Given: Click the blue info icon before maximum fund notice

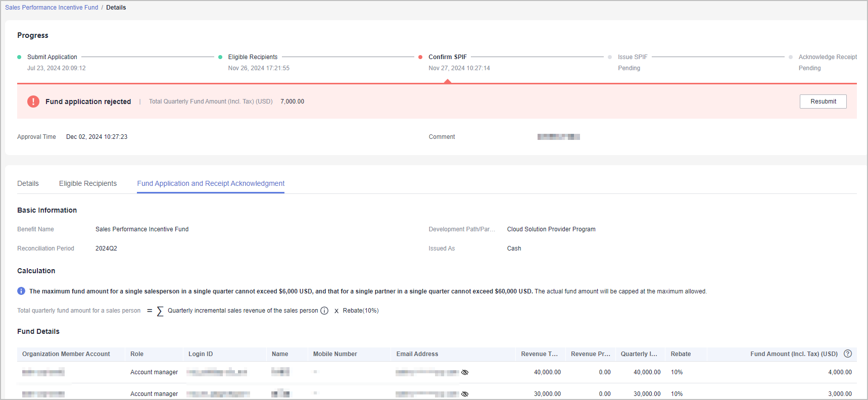Looking at the screenshot, I should coord(21,291).
